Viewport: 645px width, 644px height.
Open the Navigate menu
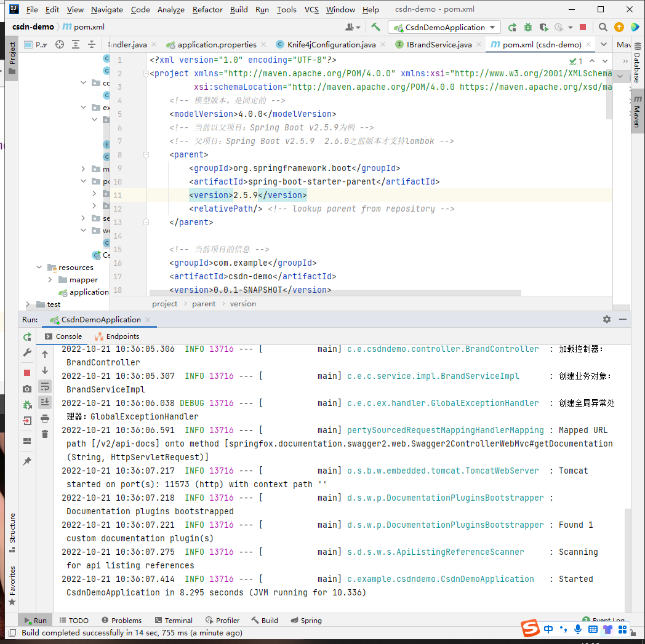(107, 9)
